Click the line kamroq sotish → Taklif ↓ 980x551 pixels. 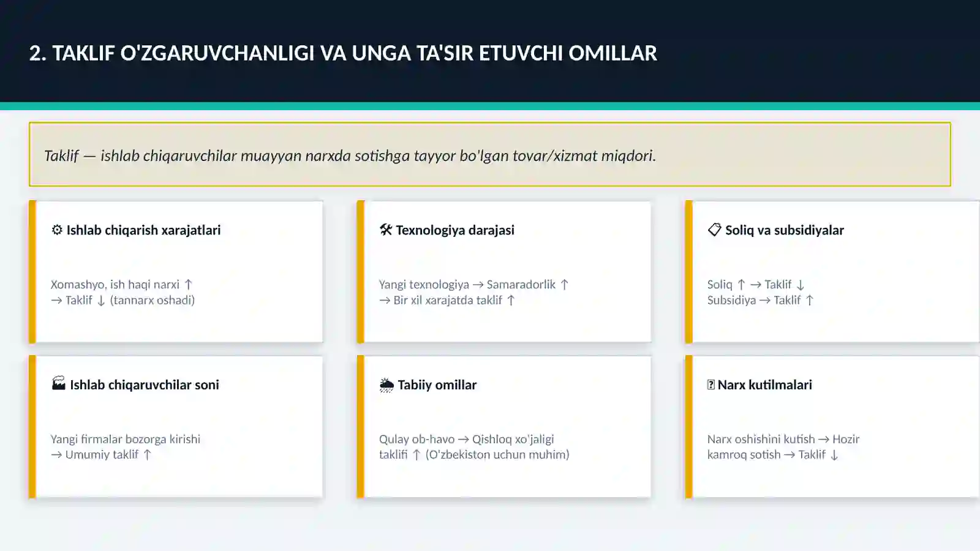(772, 454)
